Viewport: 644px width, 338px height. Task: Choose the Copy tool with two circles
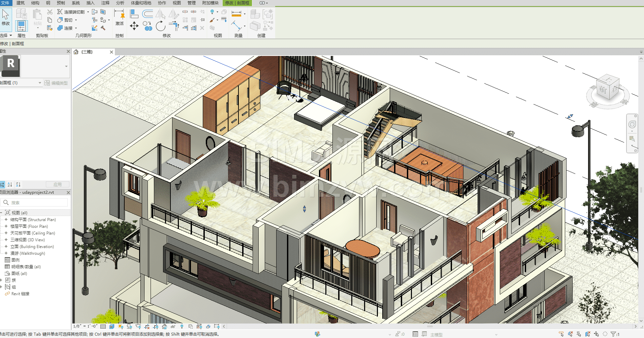(147, 26)
